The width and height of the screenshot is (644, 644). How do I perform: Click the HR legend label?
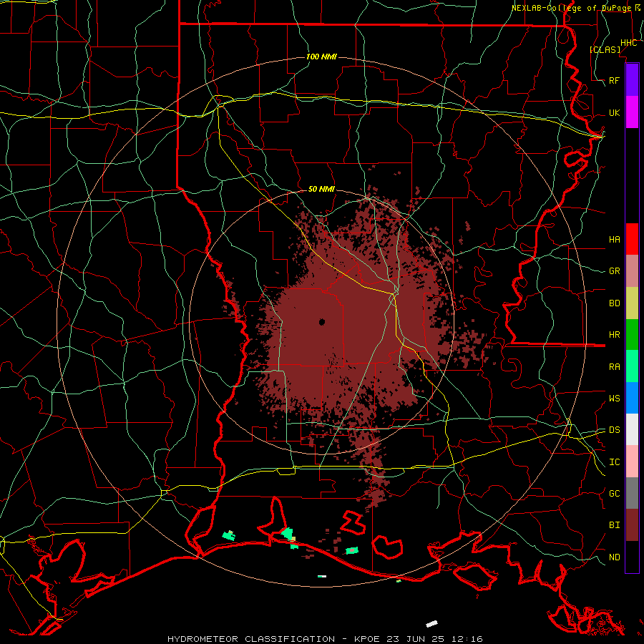[x=614, y=335]
